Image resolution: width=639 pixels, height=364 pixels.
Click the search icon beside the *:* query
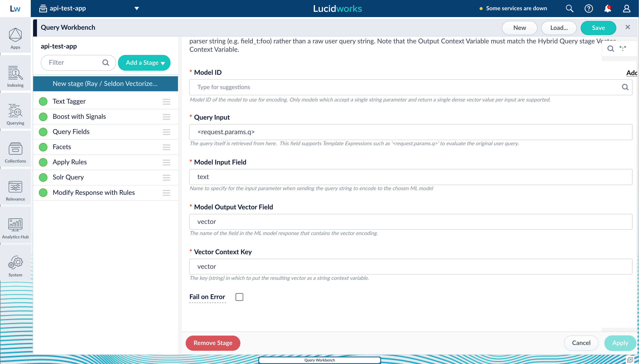pyautogui.click(x=611, y=48)
